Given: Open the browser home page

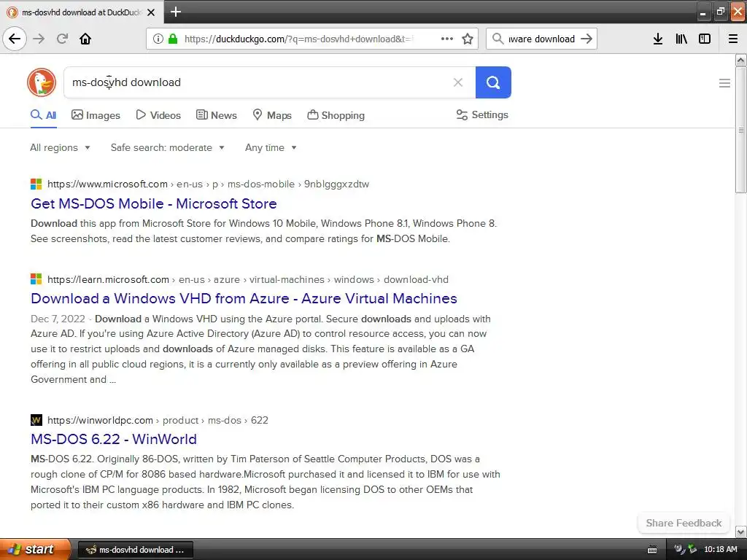Looking at the screenshot, I should pyautogui.click(x=85, y=39).
